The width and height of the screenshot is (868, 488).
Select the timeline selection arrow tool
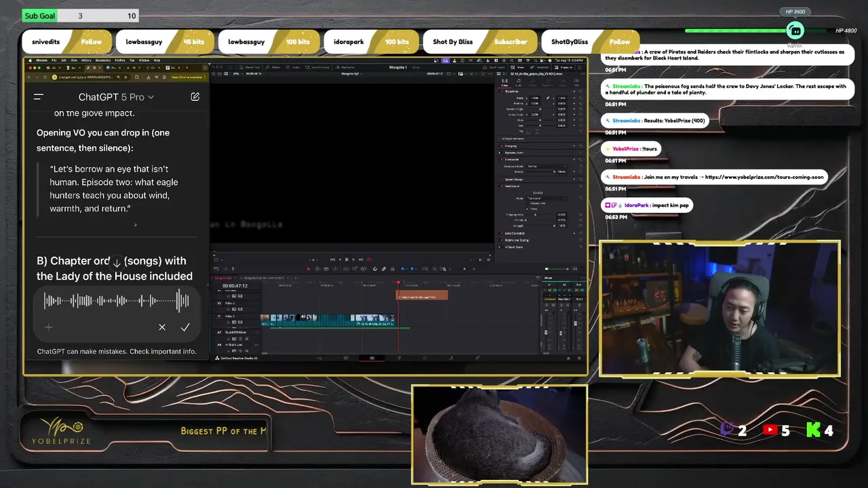click(x=309, y=269)
